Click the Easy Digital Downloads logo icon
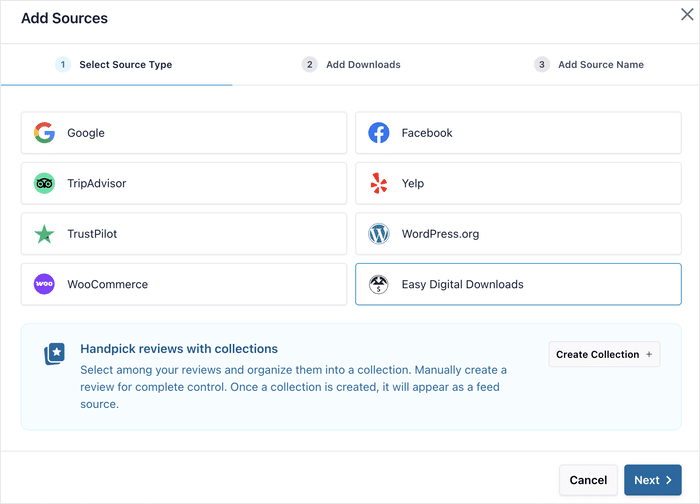The height and width of the screenshot is (504, 700). 379,284
